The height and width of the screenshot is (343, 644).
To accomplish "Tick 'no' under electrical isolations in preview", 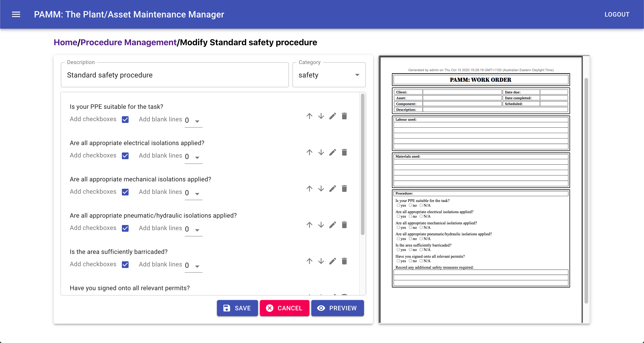I will click(410, 216).
